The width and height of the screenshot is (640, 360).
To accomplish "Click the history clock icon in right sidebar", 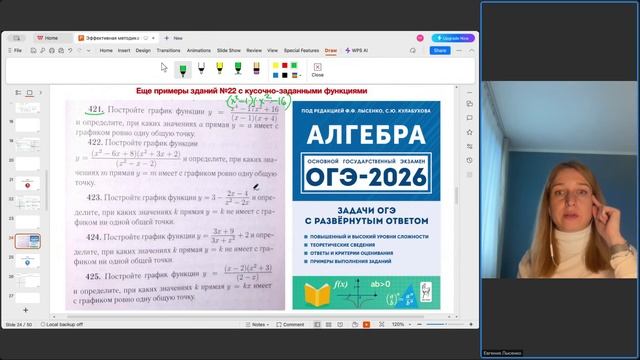I will tap(469, 160).
